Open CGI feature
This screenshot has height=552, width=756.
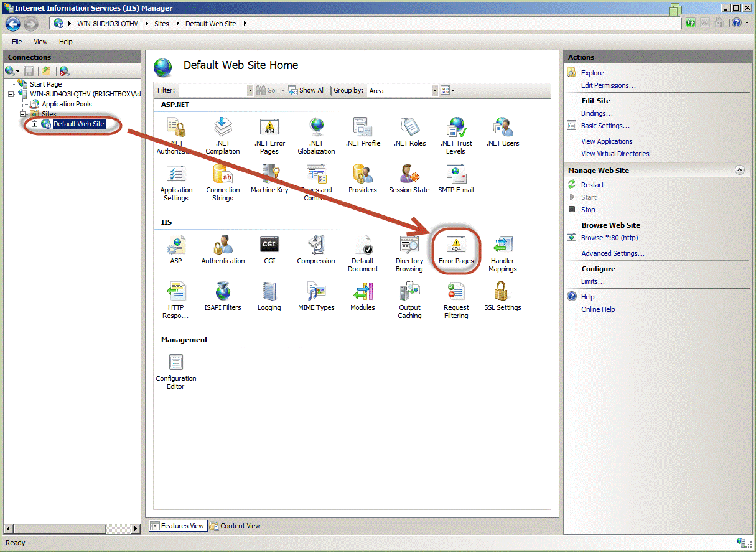(269, 250)
